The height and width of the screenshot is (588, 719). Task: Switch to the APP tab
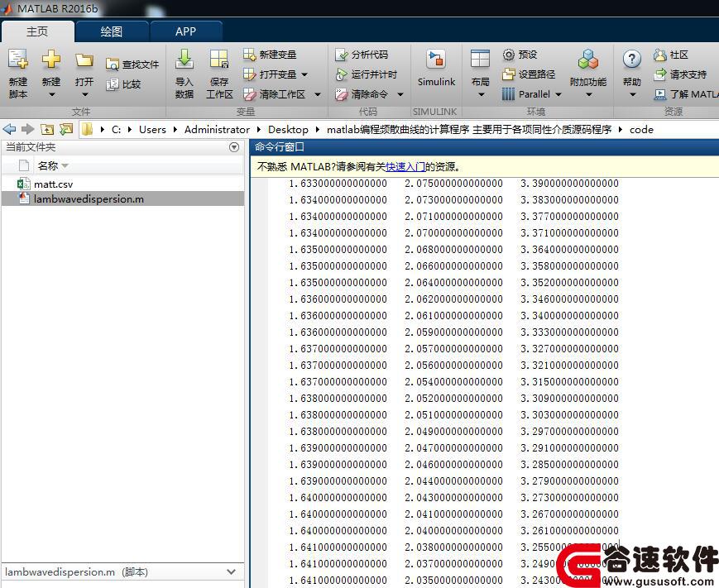185,31
